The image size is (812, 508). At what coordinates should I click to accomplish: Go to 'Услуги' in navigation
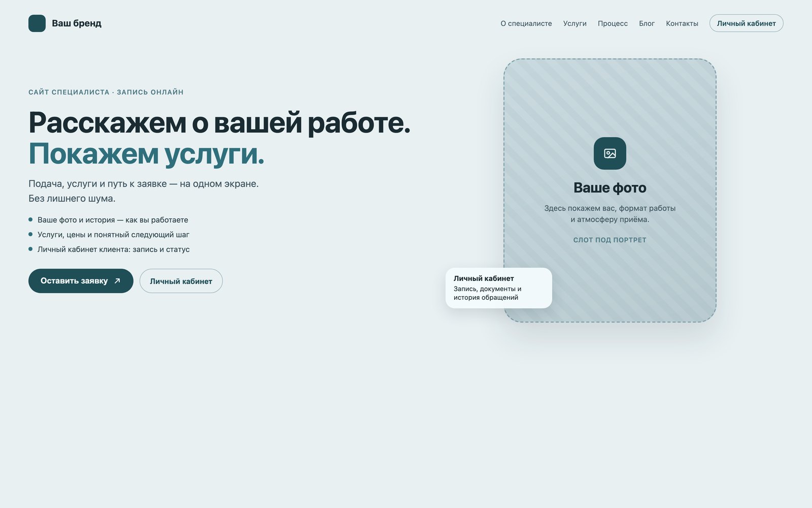coord(575,23)
